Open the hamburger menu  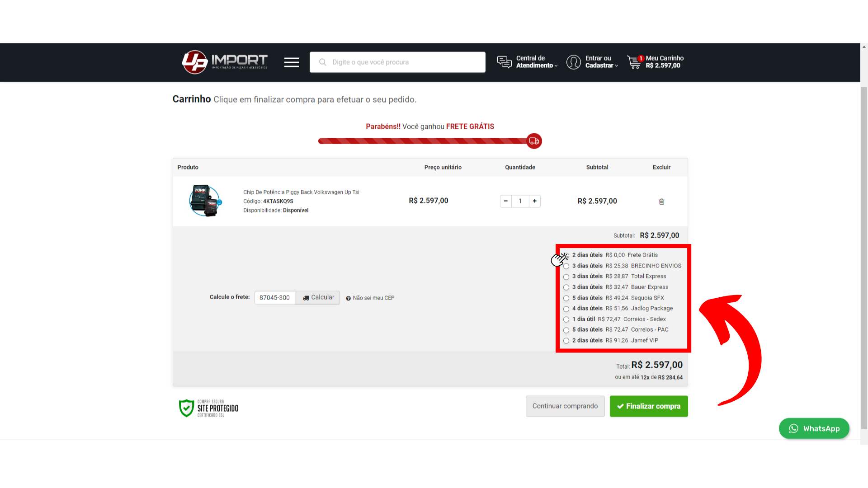292,62
